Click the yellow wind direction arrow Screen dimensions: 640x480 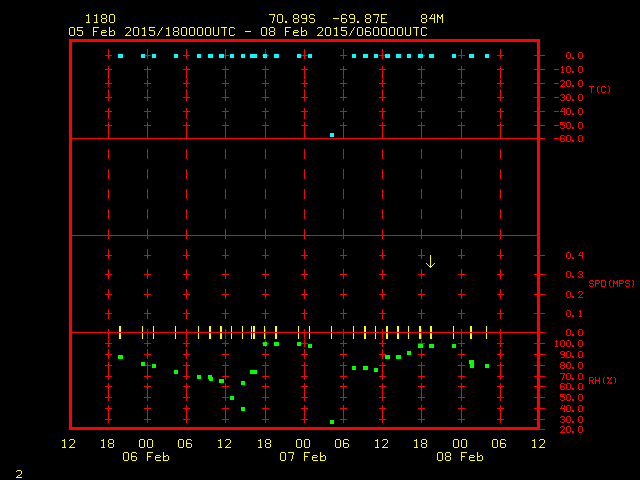[x=430, y=261]
